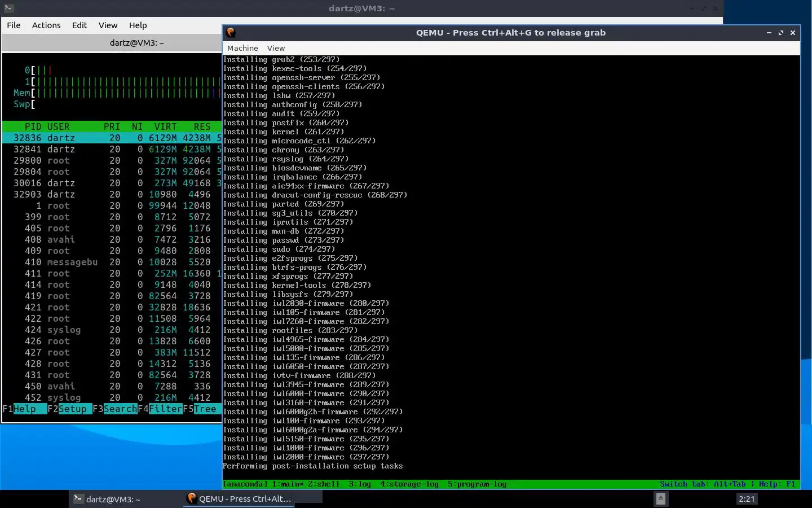Click 'Installing kernel (261/297)' line
The height and width of the screenshot is (508, 812).
point(283,132)
